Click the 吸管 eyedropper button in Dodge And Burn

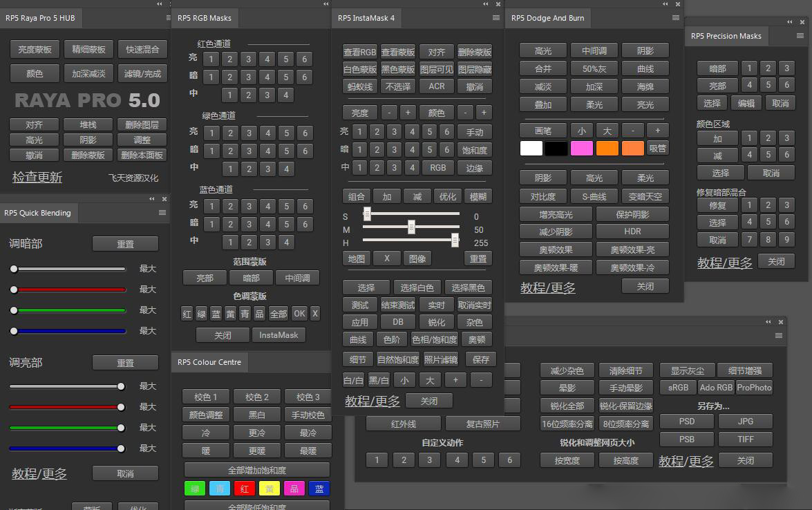658,149
